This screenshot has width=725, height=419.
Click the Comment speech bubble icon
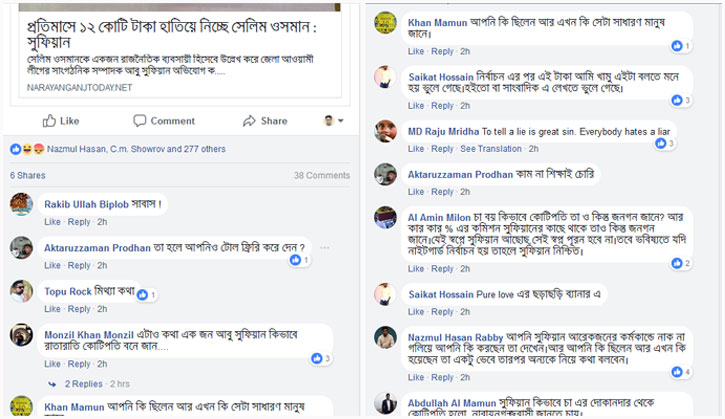[140, 121]
